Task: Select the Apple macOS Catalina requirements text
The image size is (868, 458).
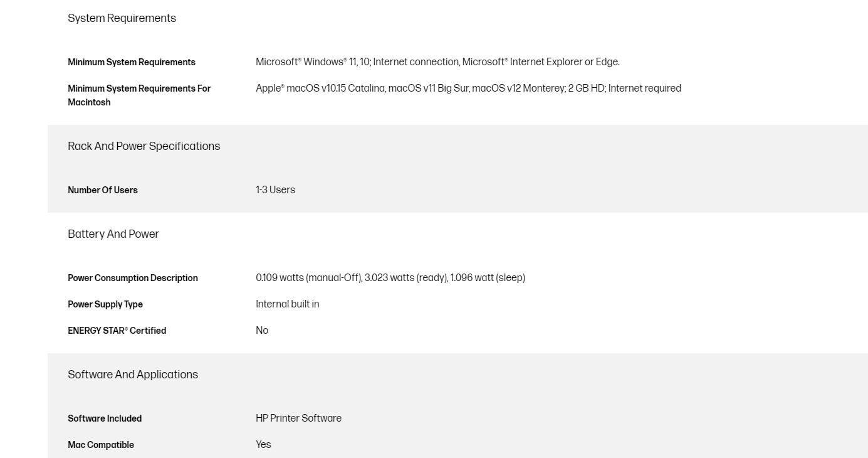Action: [x=468, y=88]
